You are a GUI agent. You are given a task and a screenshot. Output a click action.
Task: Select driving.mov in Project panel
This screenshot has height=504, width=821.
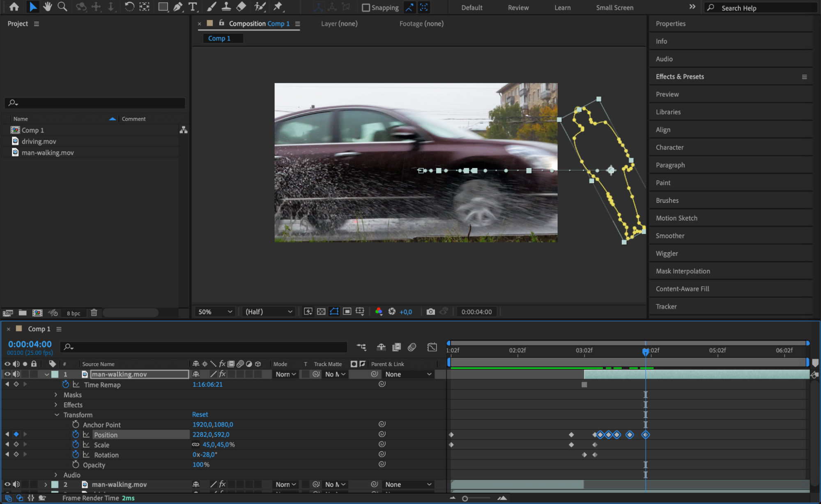[x=39, y=141]
